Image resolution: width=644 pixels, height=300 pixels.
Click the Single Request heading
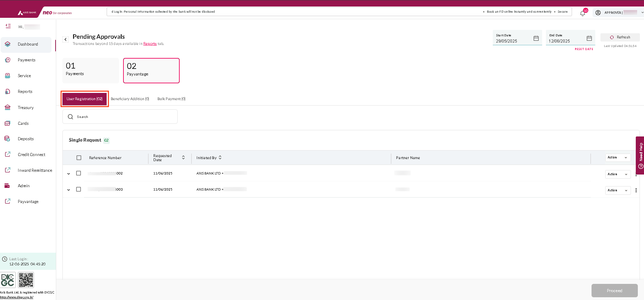[85, 140]
